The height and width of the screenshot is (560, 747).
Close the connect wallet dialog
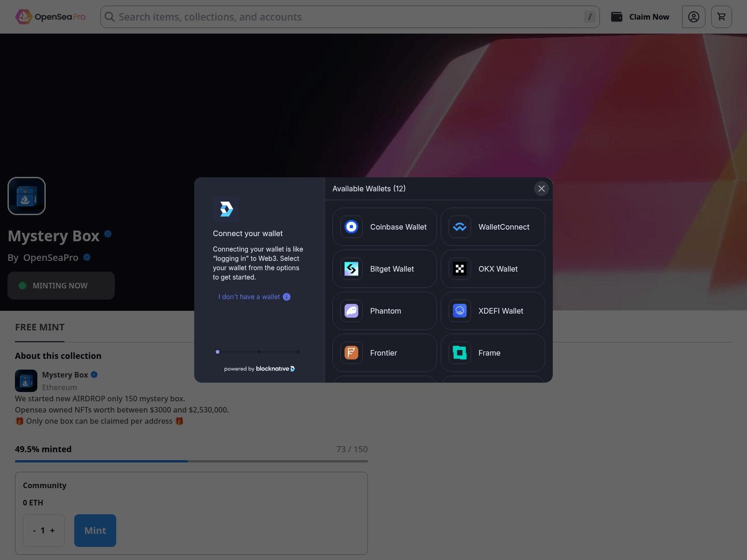click(542, 189)
